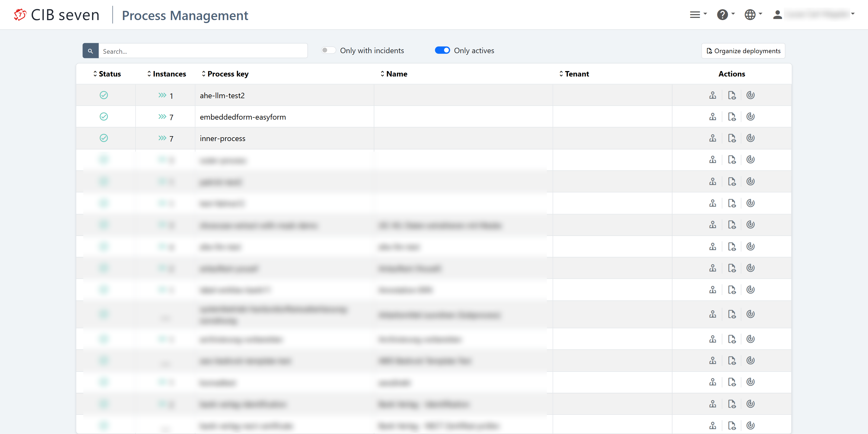Viewport: 868px width, 434px height.
Task: Click the person-with-tie icon for ahe-llm-test2
Action: [x=712, y=95]
